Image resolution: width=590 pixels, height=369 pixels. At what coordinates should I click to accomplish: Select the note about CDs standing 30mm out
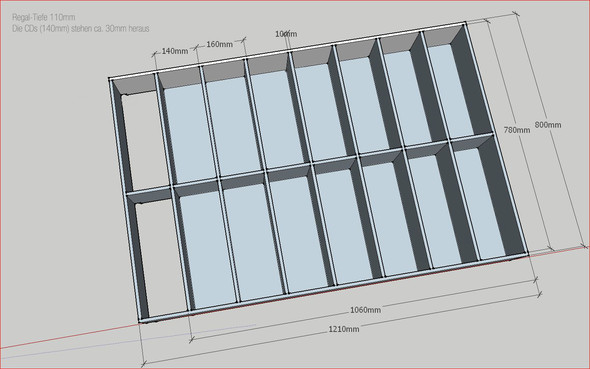tap(81, 29)
